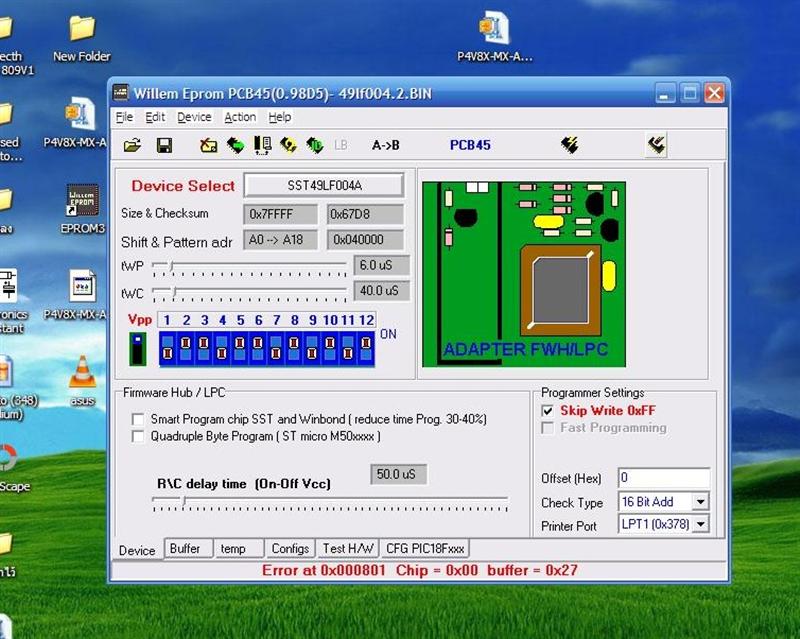Image resolution: width=800 pixels, height=639 pixels.
Task: Toggle DIP switch 2
Action: tap(186, 349)
